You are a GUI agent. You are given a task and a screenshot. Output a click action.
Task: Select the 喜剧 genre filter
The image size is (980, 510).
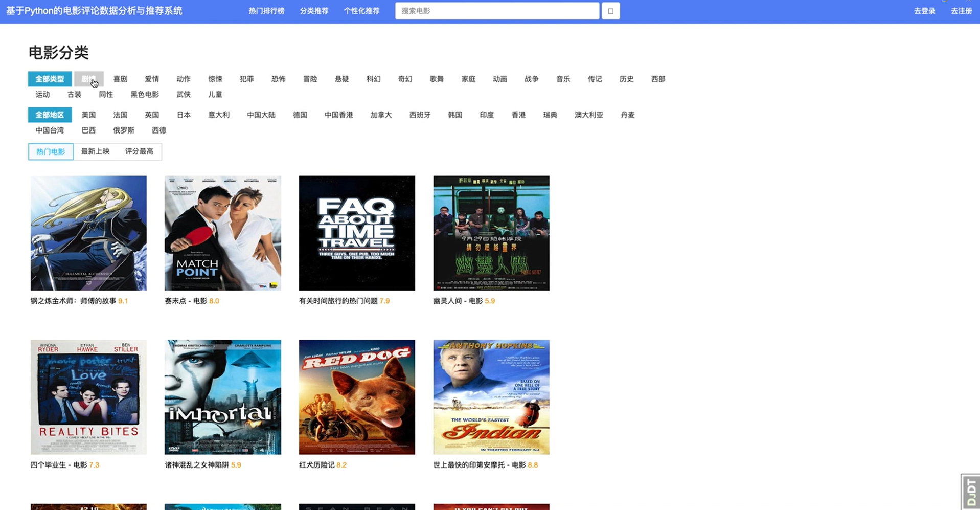tap(120, 79)
